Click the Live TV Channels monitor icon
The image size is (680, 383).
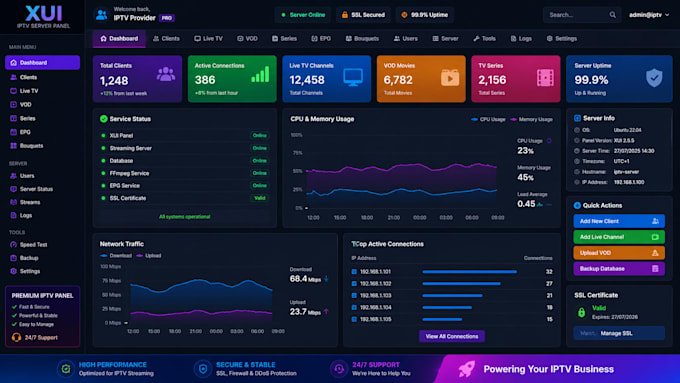click(353, 78)
